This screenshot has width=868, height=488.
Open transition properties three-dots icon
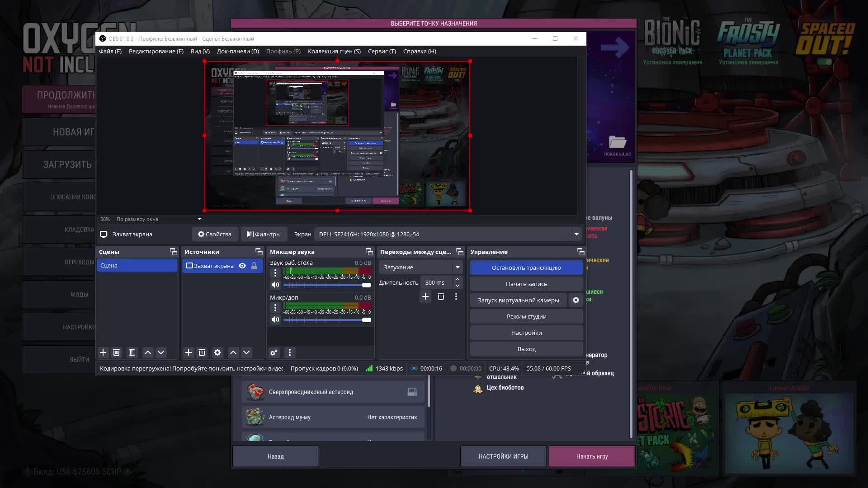point(456,296)
